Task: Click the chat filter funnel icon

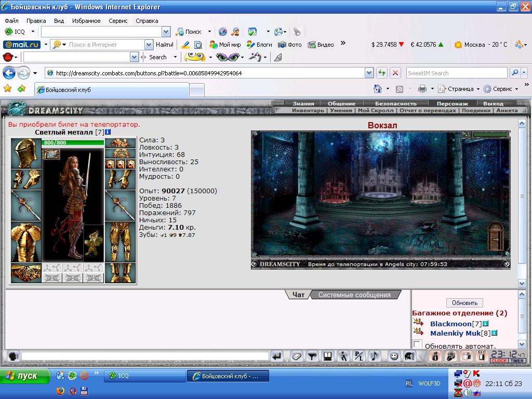Action: click(x=312, y=356)
